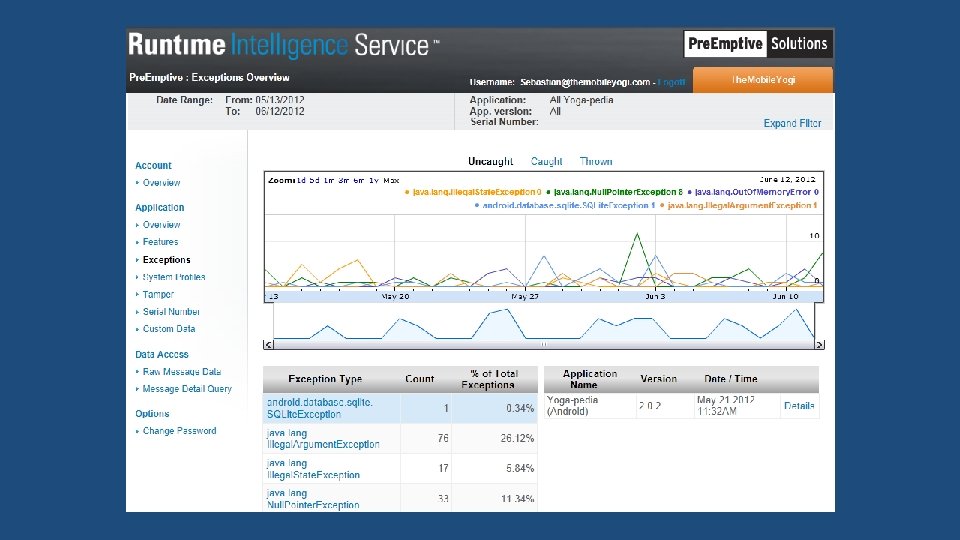Click the % of Total Exceptions header
Screen dimensions: 960x540
(489, 379)
